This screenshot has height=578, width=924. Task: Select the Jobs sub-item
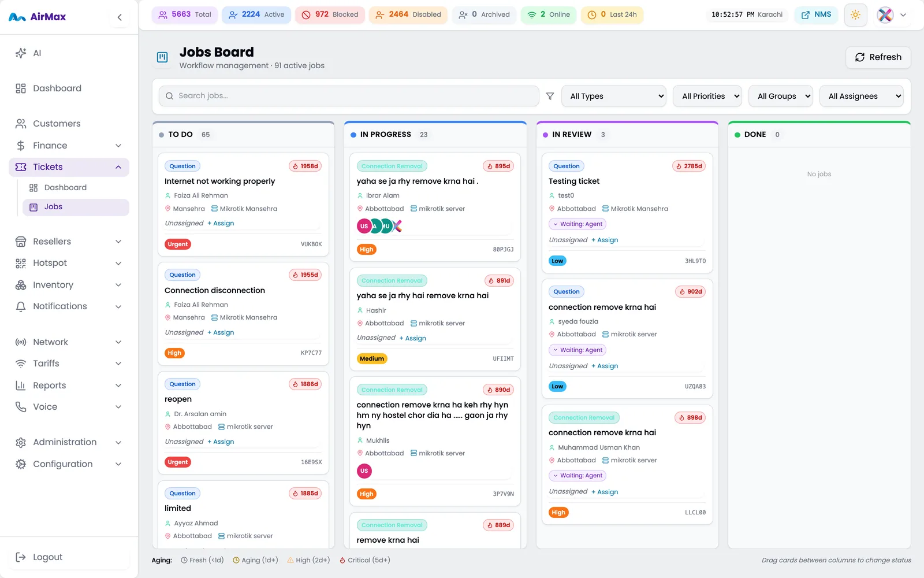(x=76, y=207)
